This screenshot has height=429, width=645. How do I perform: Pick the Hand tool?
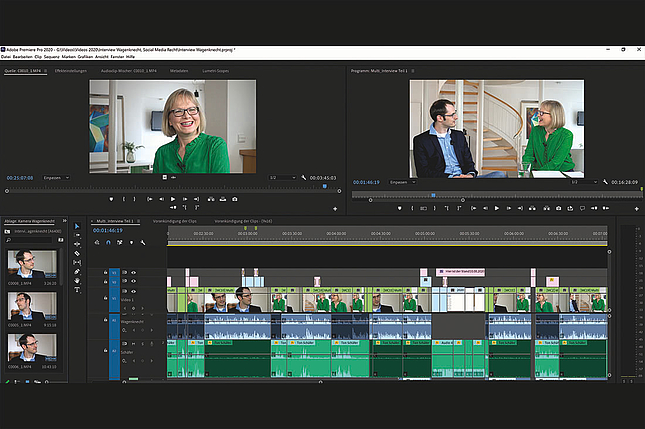click(77, 280)
